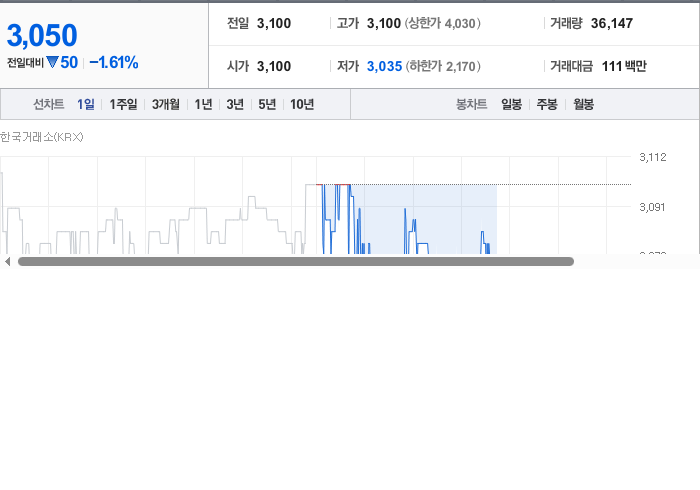Click the -1.61% change rate
Screen dimensions: 700x490
click(114, 62)
